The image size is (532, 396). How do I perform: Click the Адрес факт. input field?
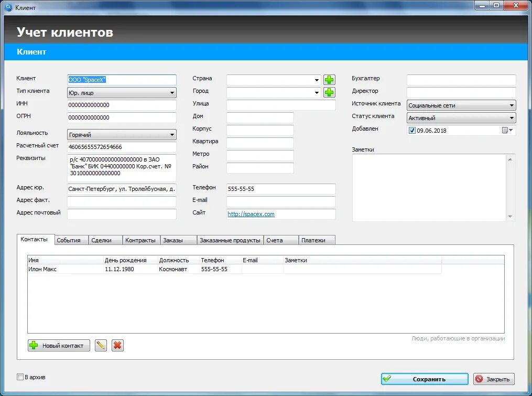click(x=122, y=201)
